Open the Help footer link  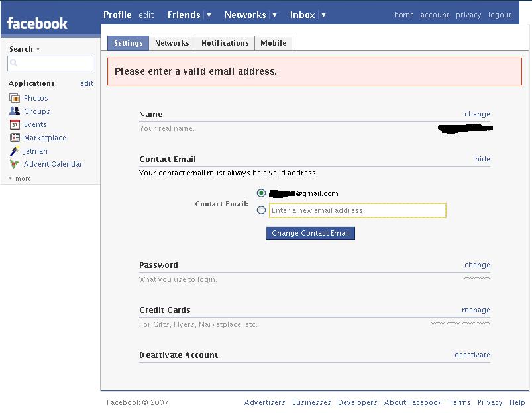[x=517, y=402]
